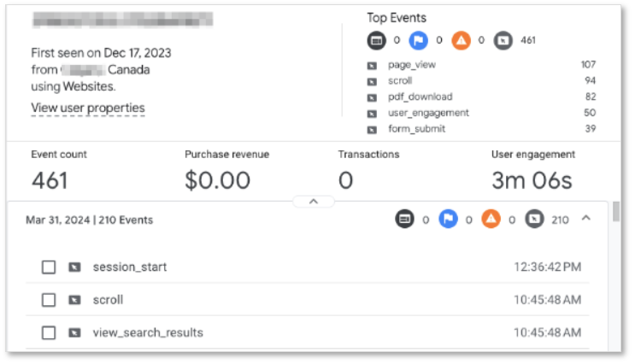The width and height of the screenshot is (635, 364).
Task: Check the scroll event checkbox in timeline
Action: (49, 300)
